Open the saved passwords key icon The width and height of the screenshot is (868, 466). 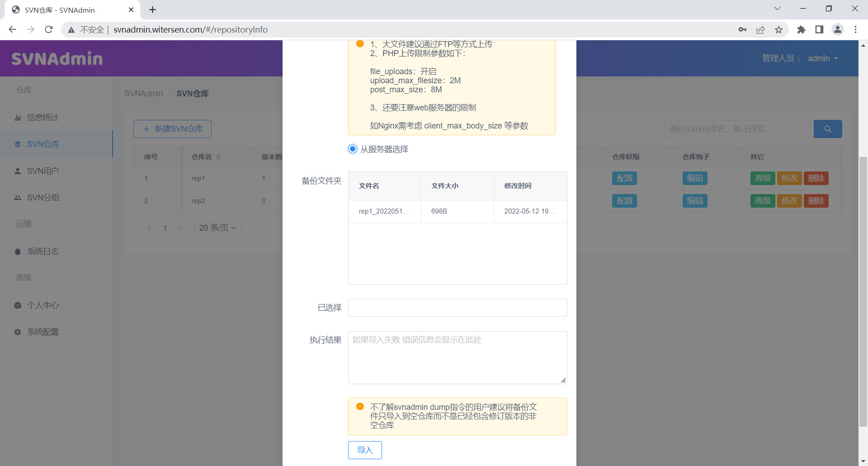pos(742,29)
